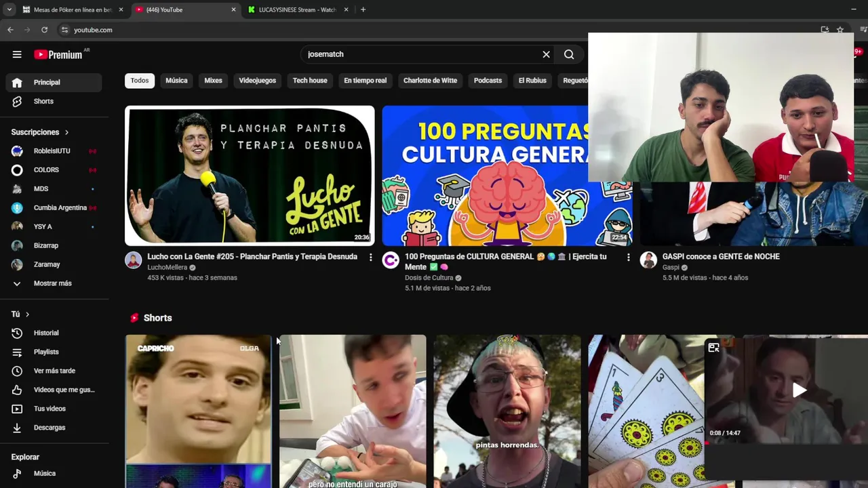Open Gaspi channel name link
The width and height of the screenshot is (868, 488).
671,268
